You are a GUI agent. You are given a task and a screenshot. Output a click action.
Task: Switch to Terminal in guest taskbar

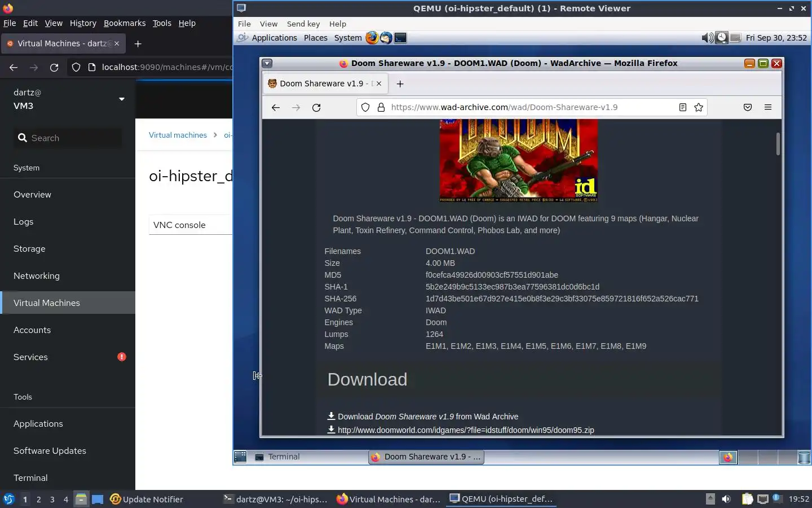coord(308,457)
